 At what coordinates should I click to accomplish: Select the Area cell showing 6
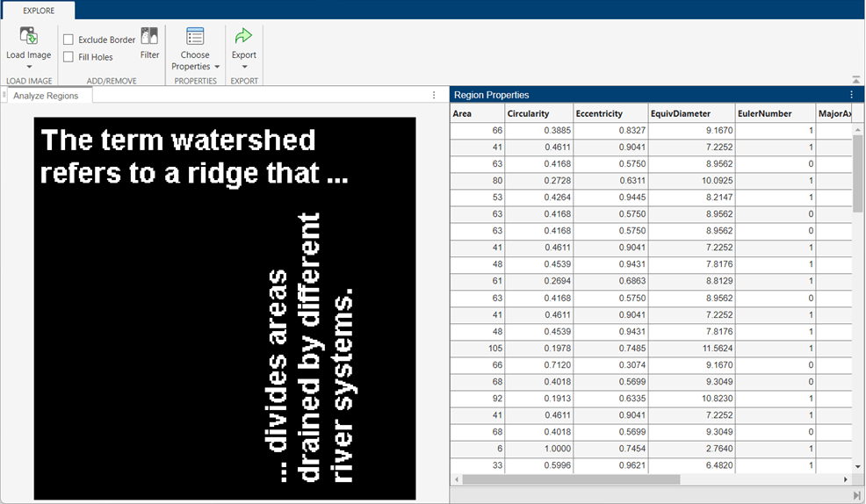point(477,449)
